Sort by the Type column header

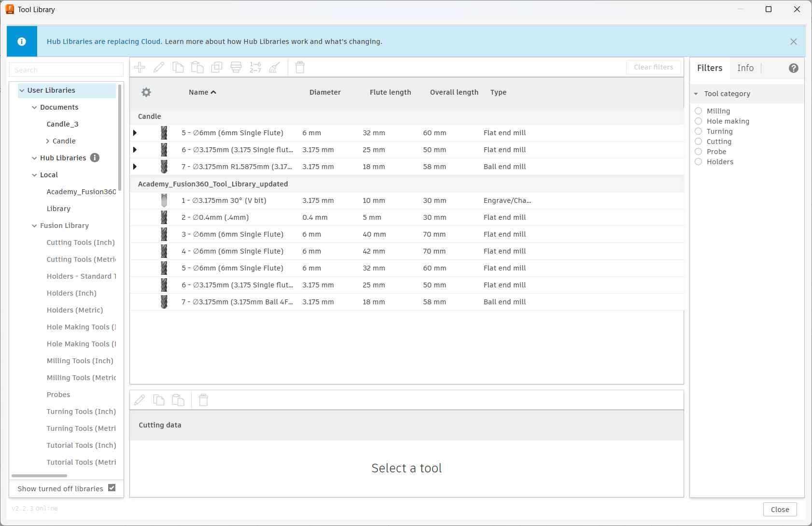pos(498,92)
